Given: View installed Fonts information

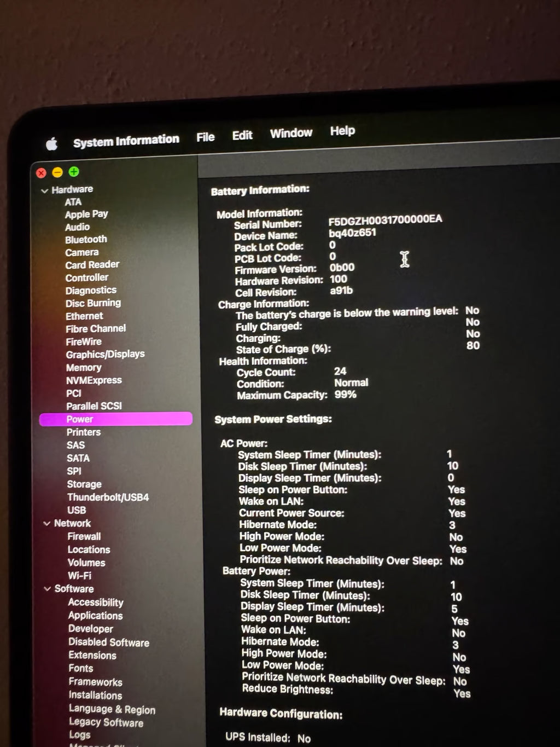Looking at the screenshot, I should 80,668.
